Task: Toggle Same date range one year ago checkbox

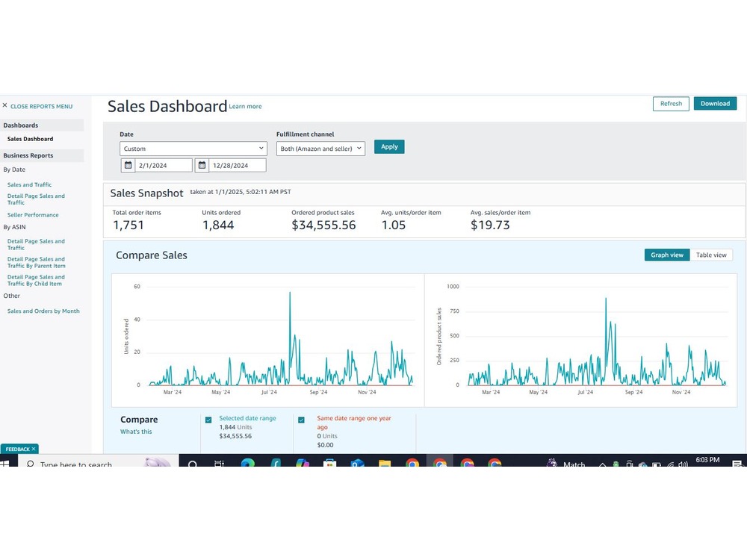Action: tap(301, 420)
